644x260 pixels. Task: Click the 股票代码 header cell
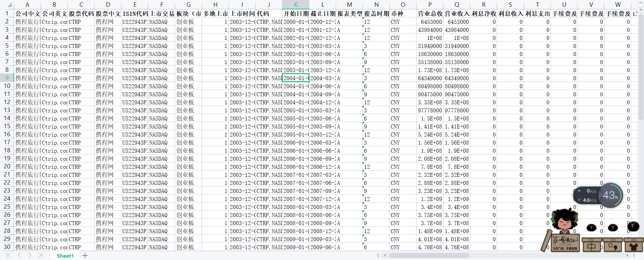[x=81, y=13]
